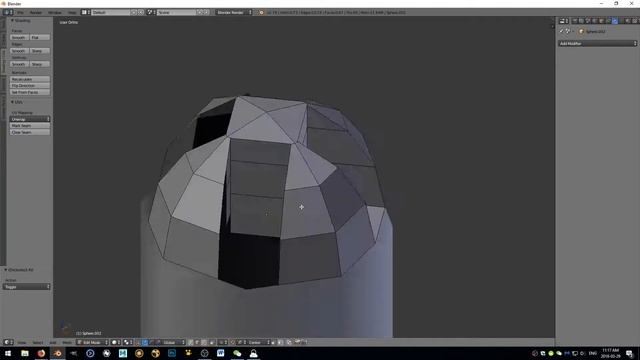Open the Blender Render engine dropdown

[234, 12]
